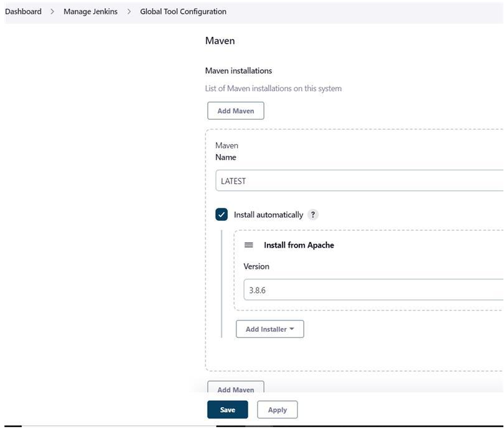Open the Dashboard breadcrumb link
504x434 pixels.
[23, 12]
